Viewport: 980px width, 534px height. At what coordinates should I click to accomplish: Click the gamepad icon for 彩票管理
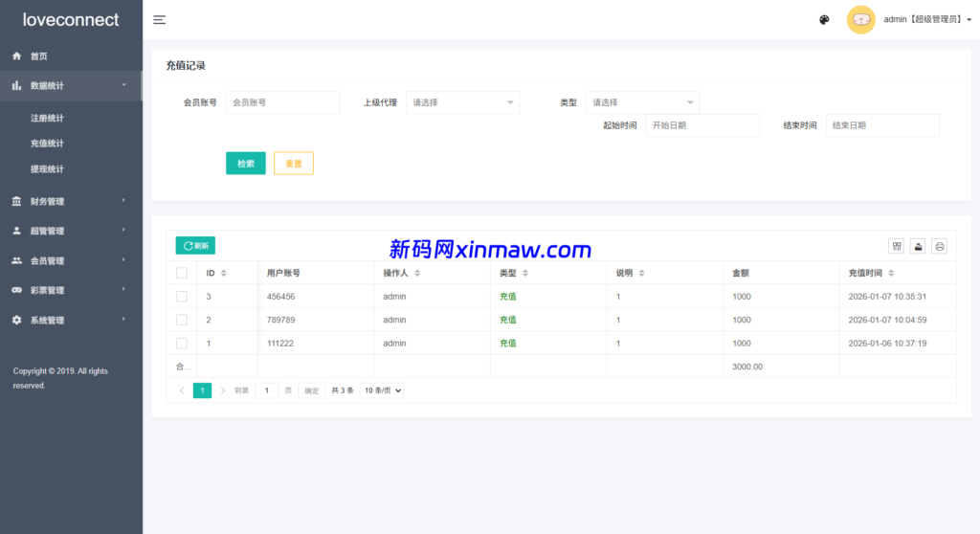click(x=17, y=290)
